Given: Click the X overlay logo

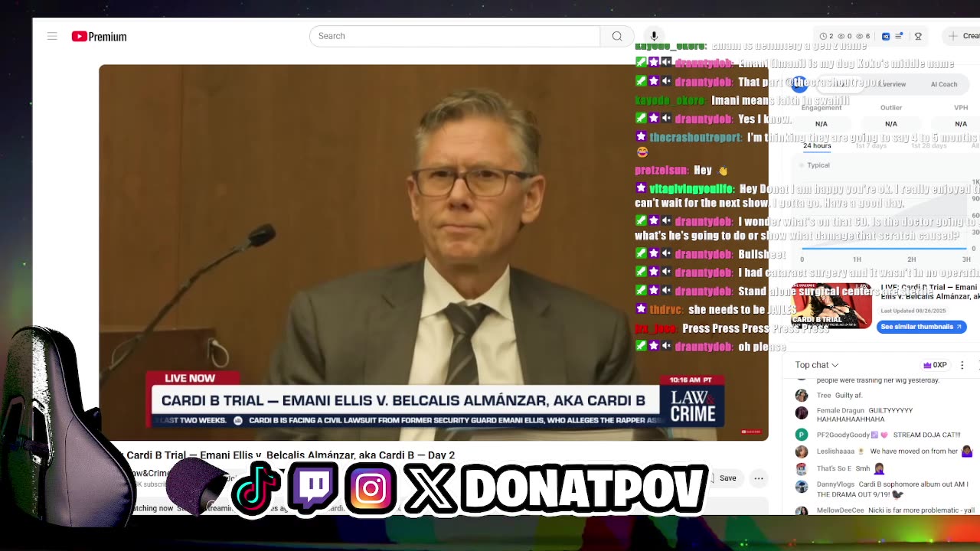Looking at the screenshot, I should (x=430, y=487).
